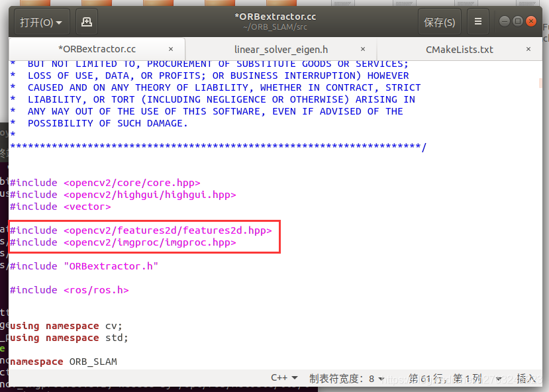Click the "ORBextractor.h" include line
Screen dimensions: 549x392
pyautogui.click(x=84, y=266)
